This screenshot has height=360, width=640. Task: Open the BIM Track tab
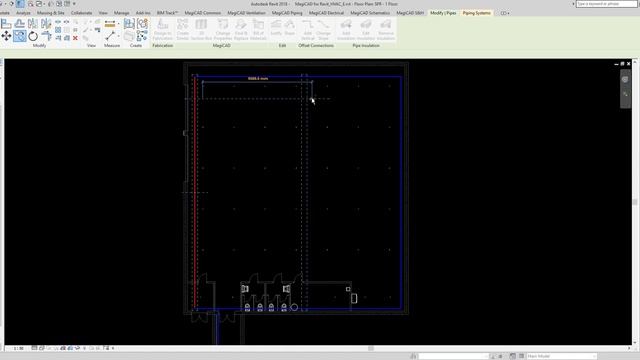pyautogui.click(x=167, y=13)
